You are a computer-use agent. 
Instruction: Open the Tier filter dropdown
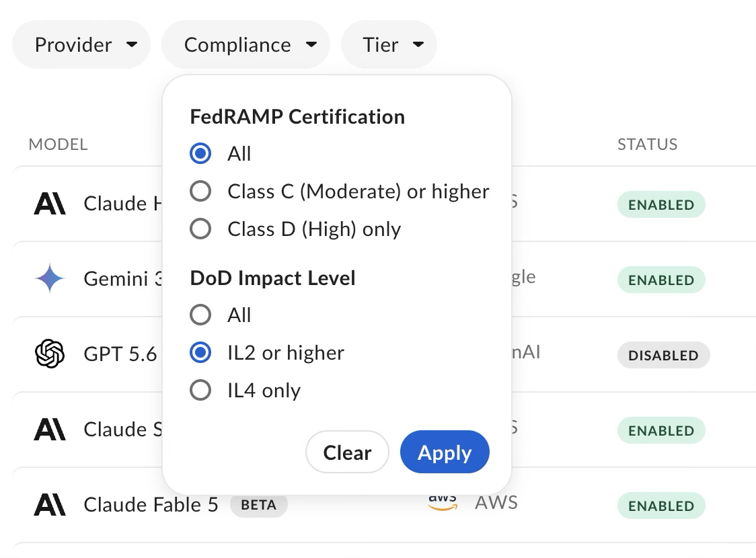click(x=389, y=45)
